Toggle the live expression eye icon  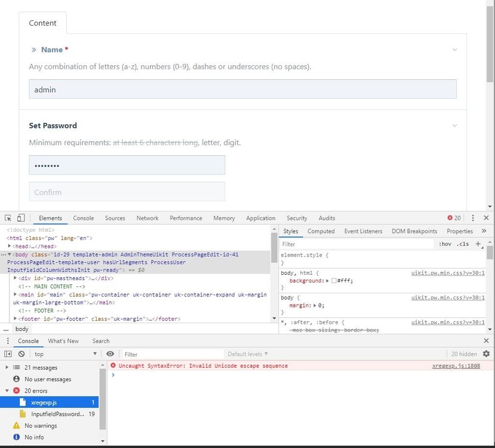coord(110,354)
